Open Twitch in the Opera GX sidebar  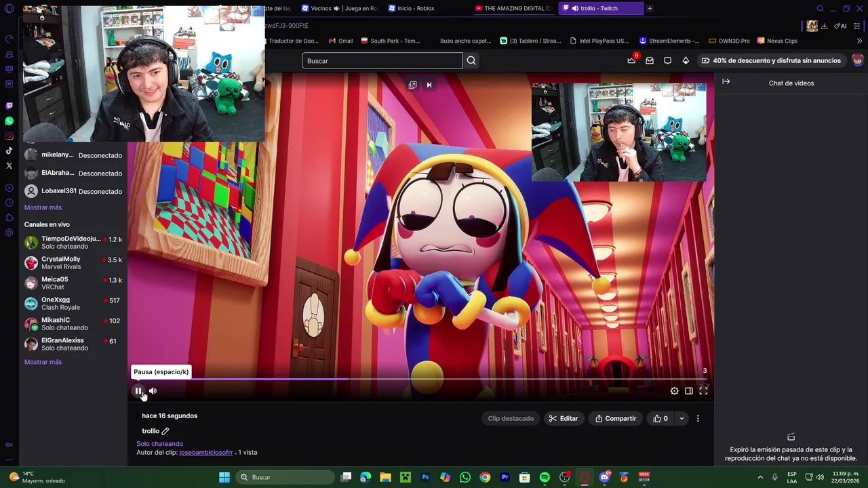[x=9, y=106]
